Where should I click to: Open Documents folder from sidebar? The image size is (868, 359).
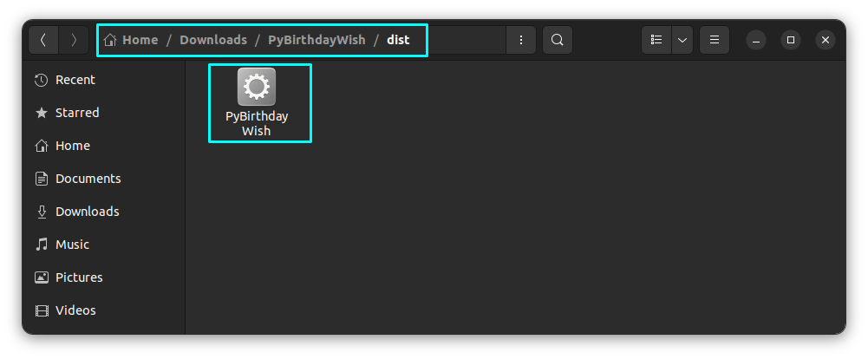[x=88, y=179]
